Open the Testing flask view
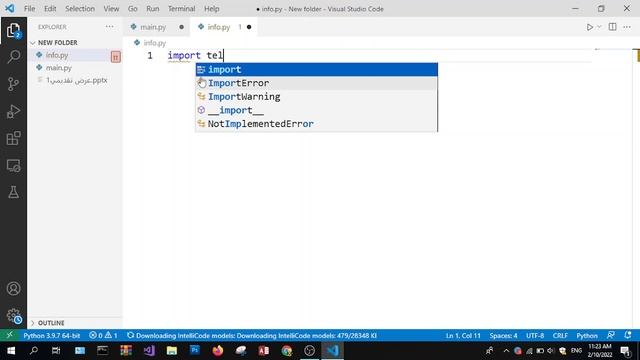The height and width of the screenshot is (360, 640). click(13, 192)
